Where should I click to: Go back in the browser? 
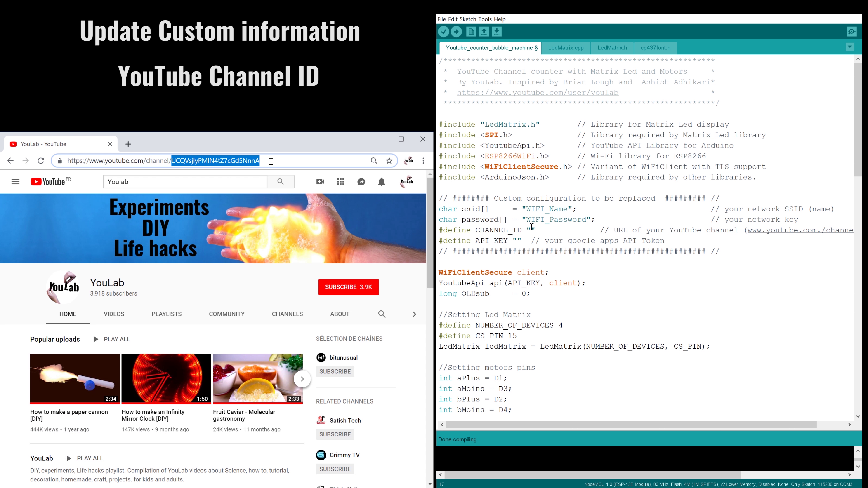pyautogui.click(x=10, y=161)
